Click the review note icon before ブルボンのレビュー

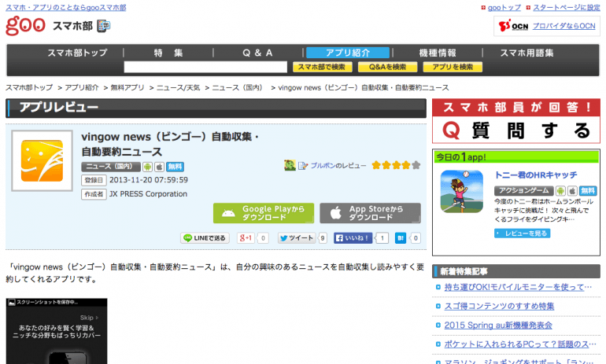click(303, 166)
